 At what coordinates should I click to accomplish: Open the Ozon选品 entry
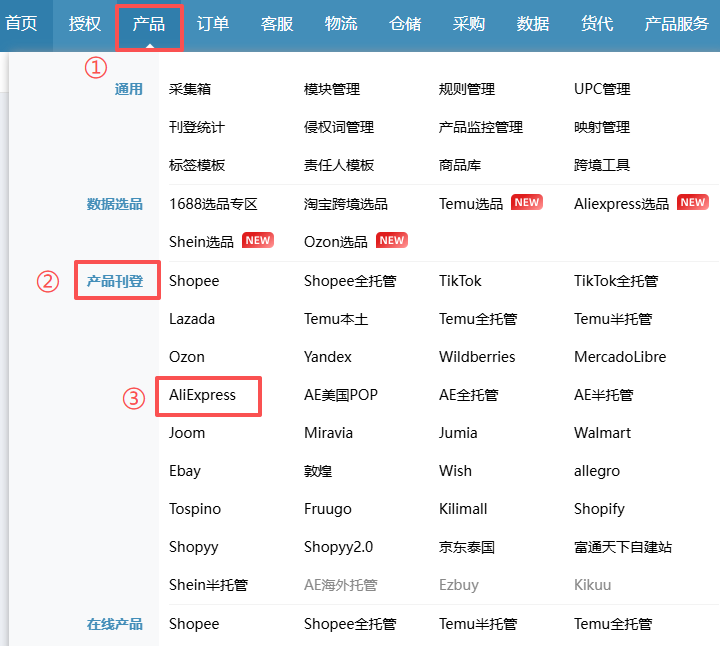pos(335,241)
